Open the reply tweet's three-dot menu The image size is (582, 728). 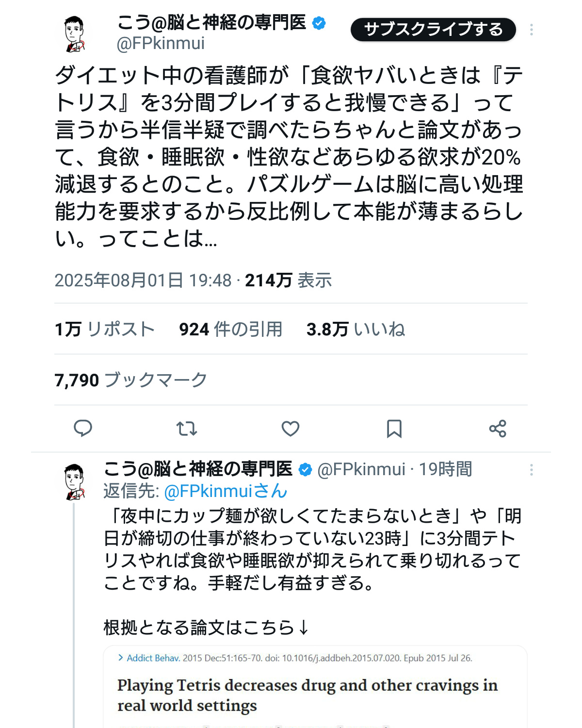coord(532,470)
